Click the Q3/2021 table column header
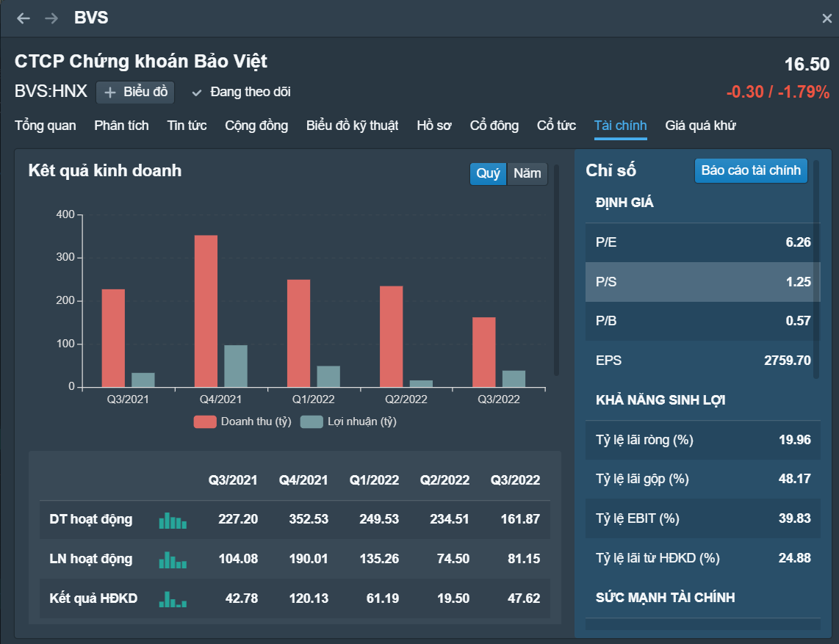Viewport: 839px width, 644px height. (x=233, y=480)
